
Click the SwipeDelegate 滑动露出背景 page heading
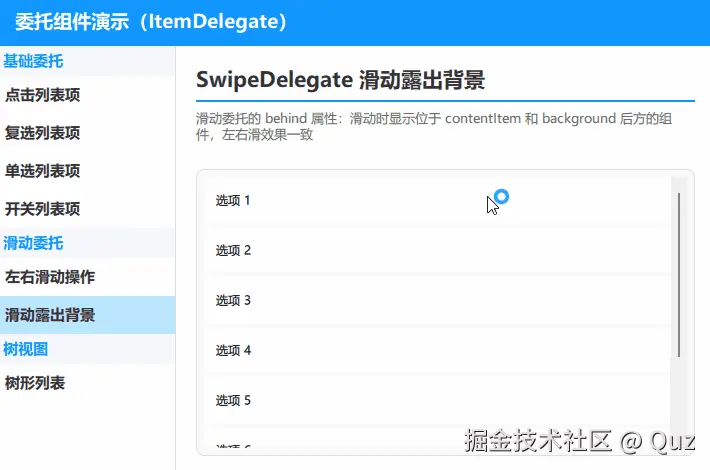(341, 80)
